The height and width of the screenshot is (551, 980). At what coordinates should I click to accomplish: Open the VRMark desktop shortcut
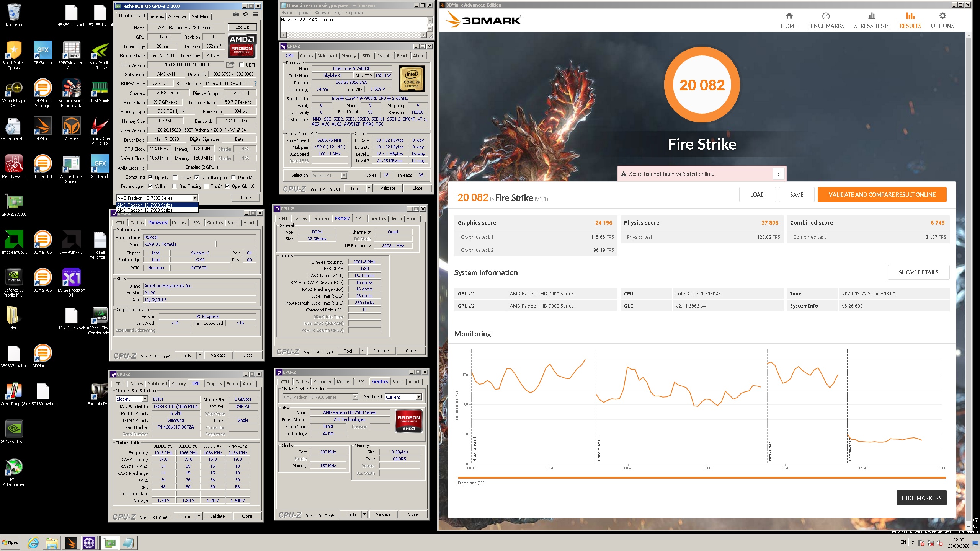click(x=71, y=129)
